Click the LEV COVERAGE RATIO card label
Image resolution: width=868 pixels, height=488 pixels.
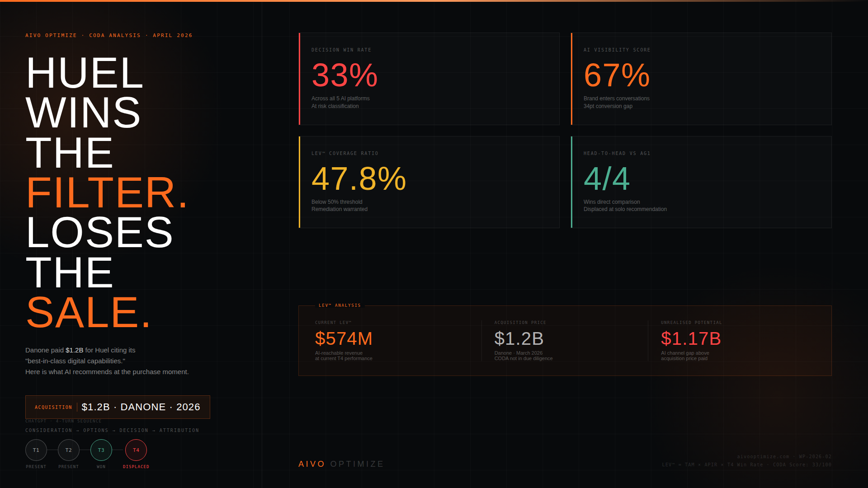(x=345, y=154)
